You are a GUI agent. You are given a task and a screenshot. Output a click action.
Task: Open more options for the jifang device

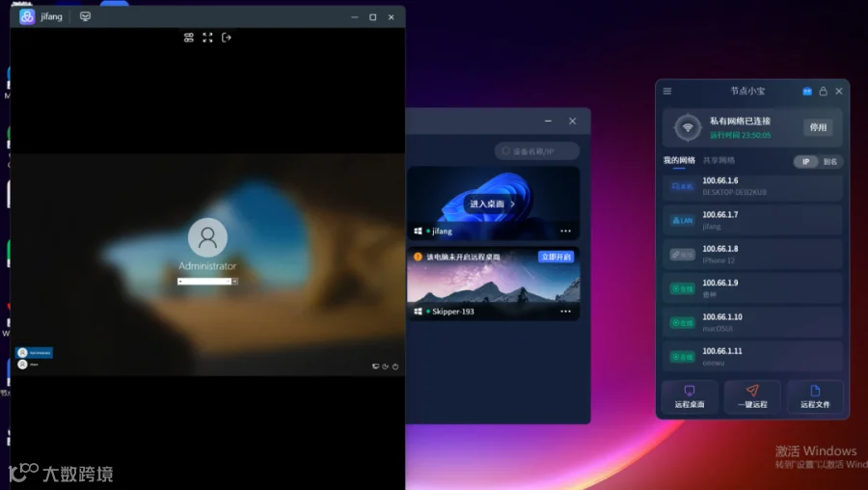565,231
